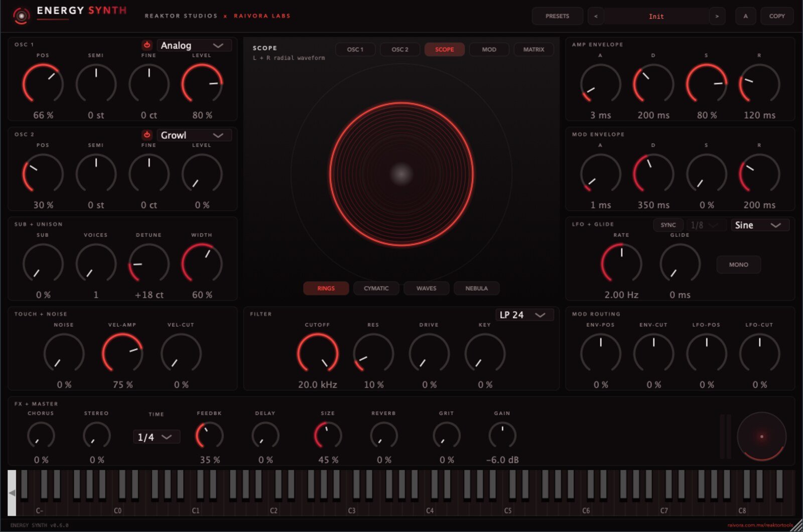Select RINGS scope visualization
This screenshot has height=532, width=803.
tap(326, 288)
